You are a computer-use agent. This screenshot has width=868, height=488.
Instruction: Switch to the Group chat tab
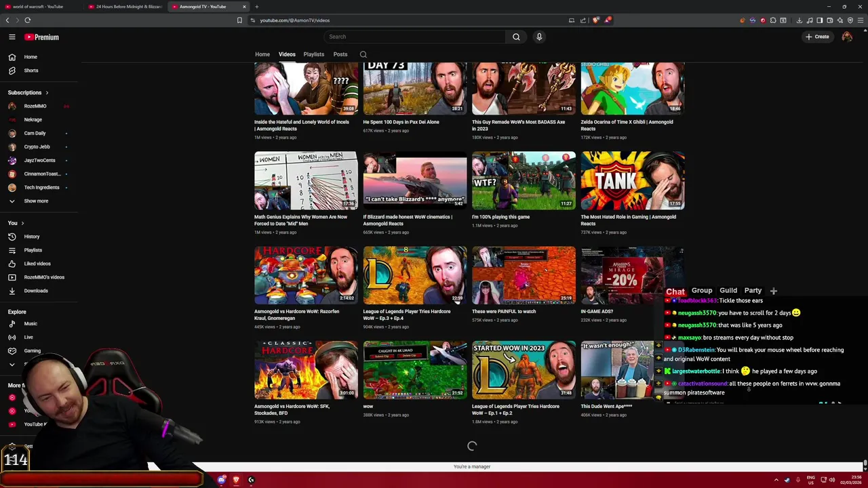point(702,290)
